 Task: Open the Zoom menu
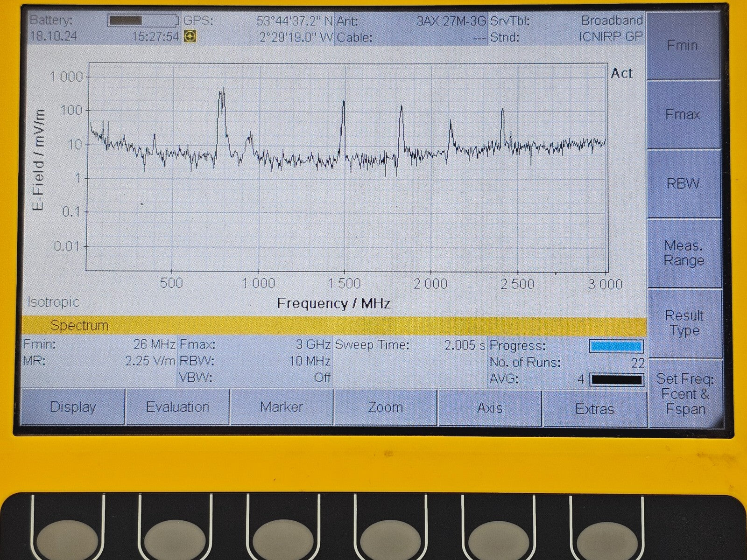coord(386,407)
